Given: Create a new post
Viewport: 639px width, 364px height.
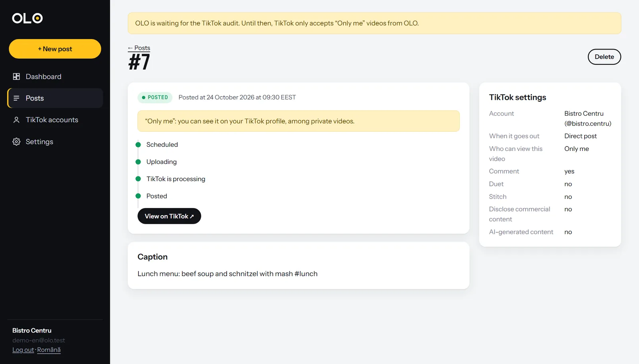Looking at the screenshot, I should (x=55, y=49).
